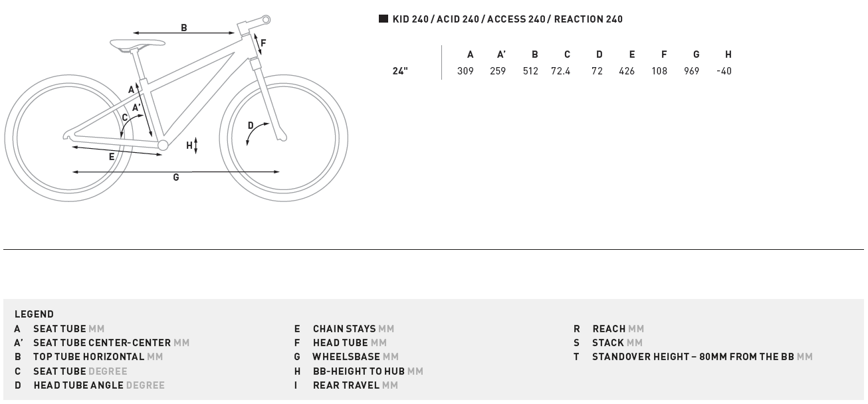Click the SEAT TUBE CENTER-CENTER legend entry
Screen dimensions: 868x404
[102, 343]
